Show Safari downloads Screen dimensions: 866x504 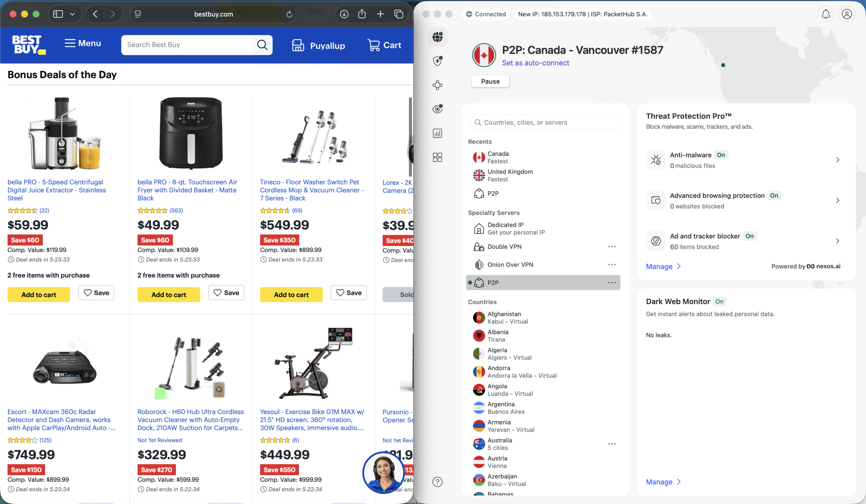tap(344, 14)
